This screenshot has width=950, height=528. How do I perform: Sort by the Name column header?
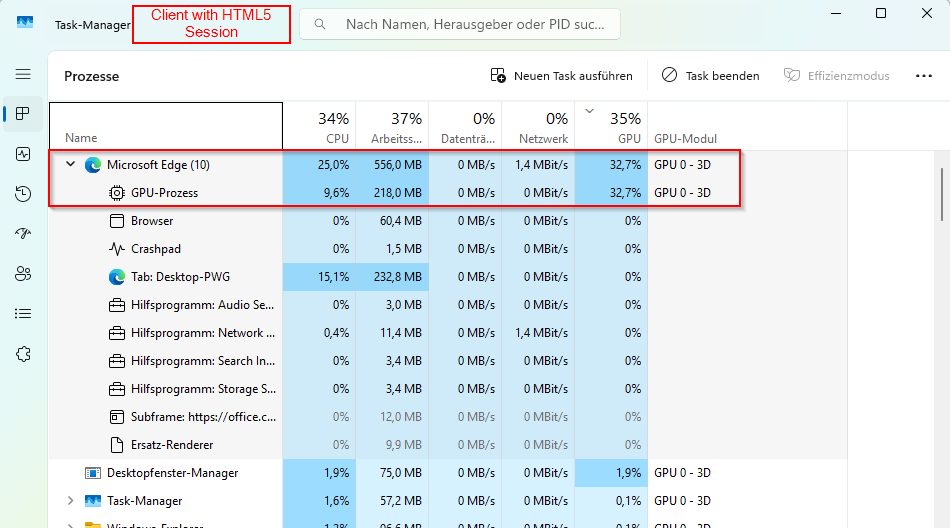click(166, 125)
